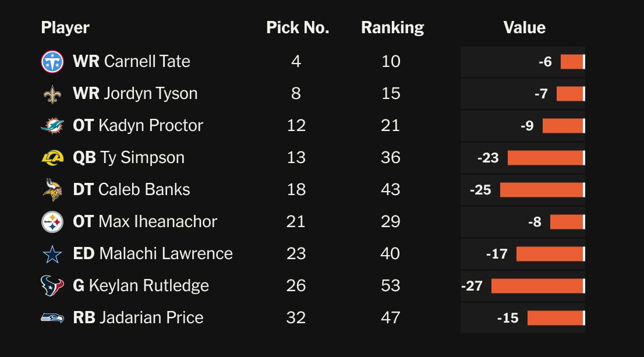Click the Los Angeles Rams logo
This screenshot has width=644, height=357.
pos(52,158)
